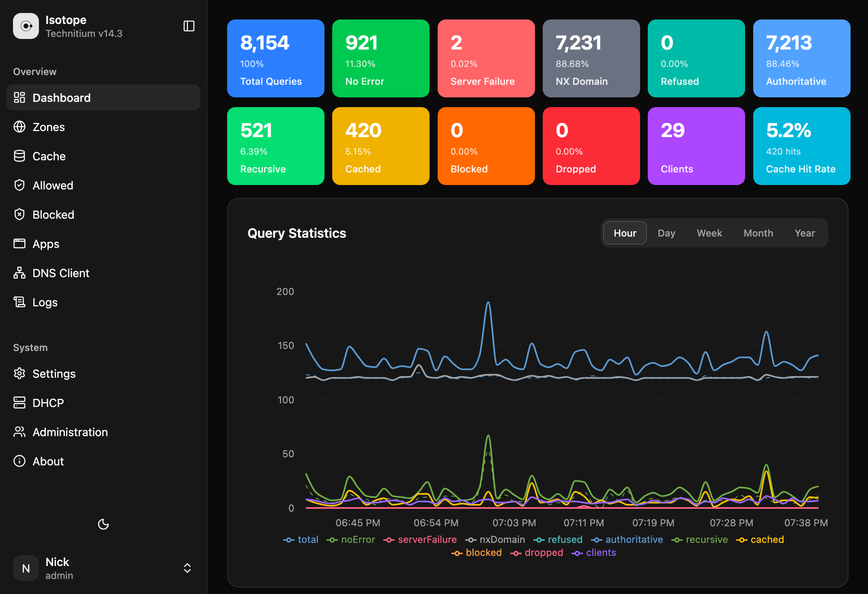Click the Server Failure stat card
The image size is (868, 594).
[x=486, y=58]
